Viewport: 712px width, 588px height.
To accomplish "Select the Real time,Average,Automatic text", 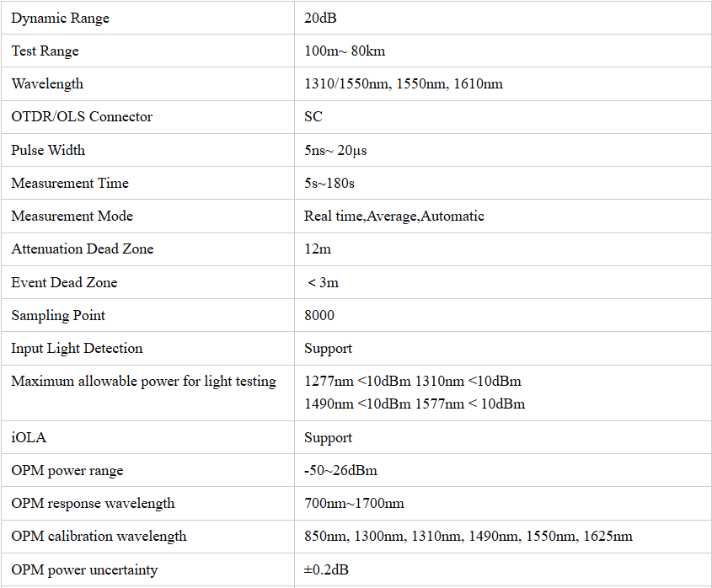I will (393, 216).
